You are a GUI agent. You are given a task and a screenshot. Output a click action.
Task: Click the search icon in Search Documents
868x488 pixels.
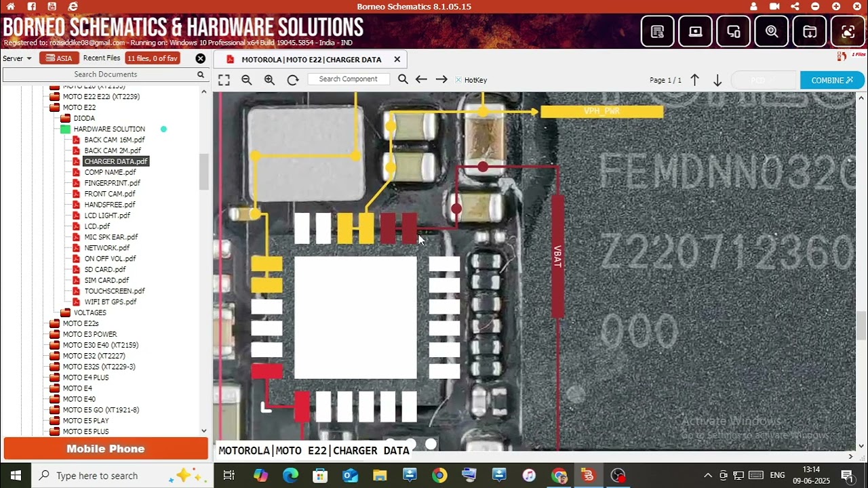tap(201, 75)
